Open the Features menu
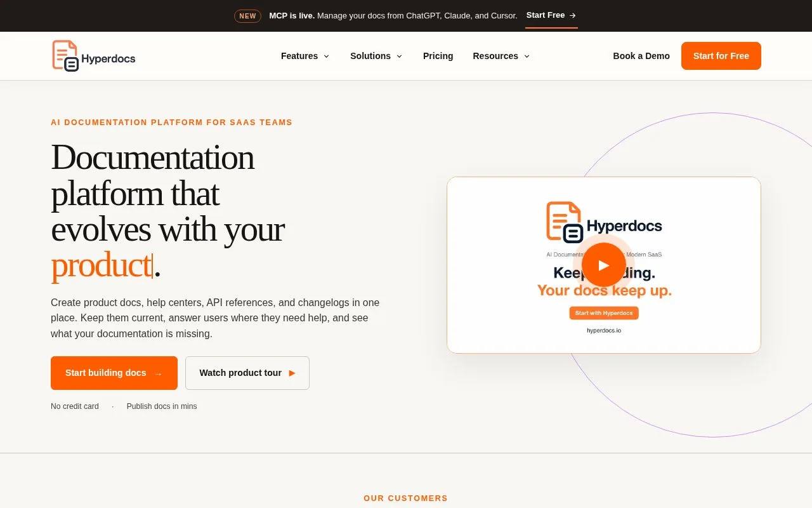 point(305,56)
